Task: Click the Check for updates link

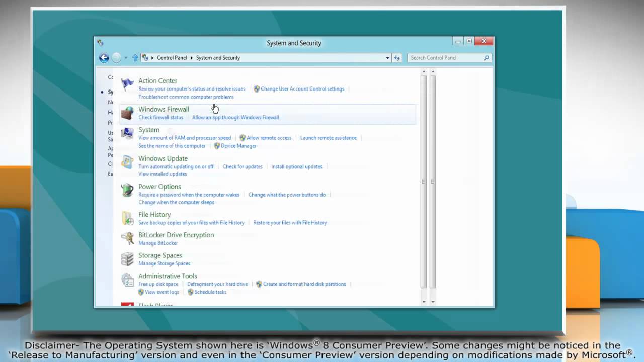Action: tap(243, 166)
